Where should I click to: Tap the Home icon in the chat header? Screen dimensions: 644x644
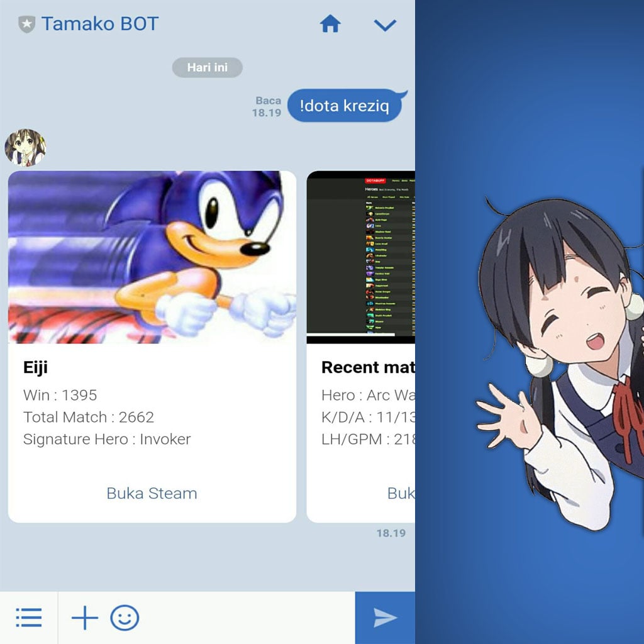pyautogui.click(x=330, y=25)
